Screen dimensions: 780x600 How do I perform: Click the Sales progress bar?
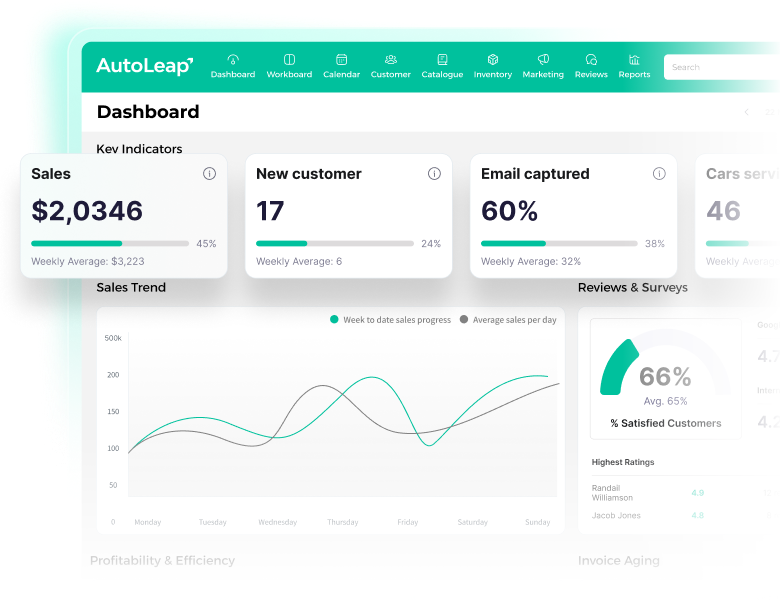[x=110, y=243]
